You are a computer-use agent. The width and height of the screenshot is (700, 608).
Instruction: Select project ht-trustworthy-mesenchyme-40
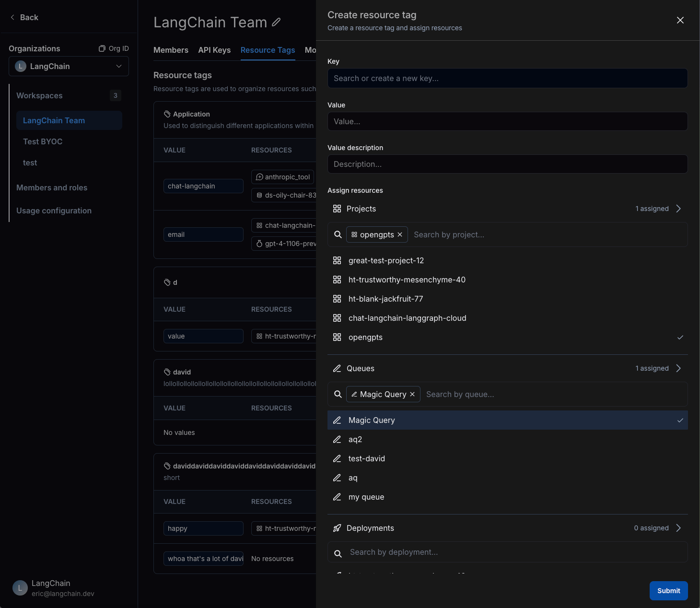click(508, 280)
